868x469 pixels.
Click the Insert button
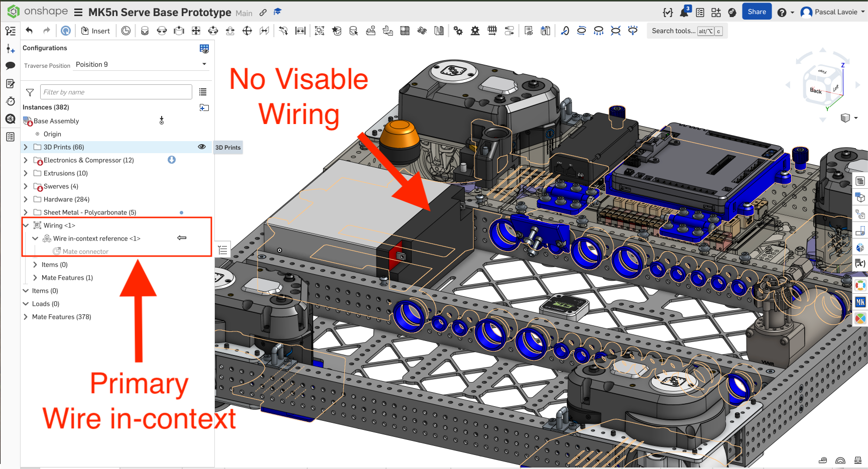pos(95,31)
